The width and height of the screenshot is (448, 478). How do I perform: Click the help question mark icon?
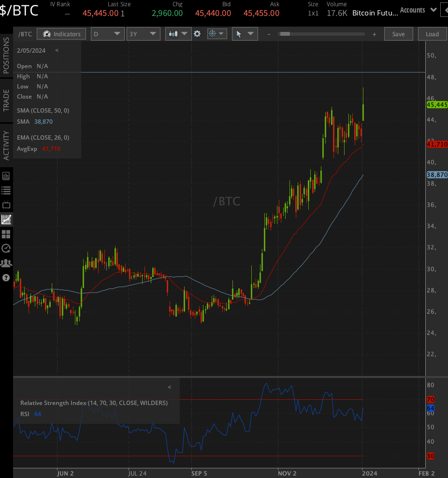pos(6,277)
